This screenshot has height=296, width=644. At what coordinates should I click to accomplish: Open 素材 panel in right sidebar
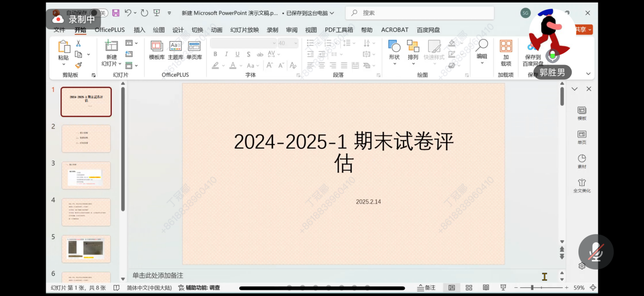click(582, 161)
